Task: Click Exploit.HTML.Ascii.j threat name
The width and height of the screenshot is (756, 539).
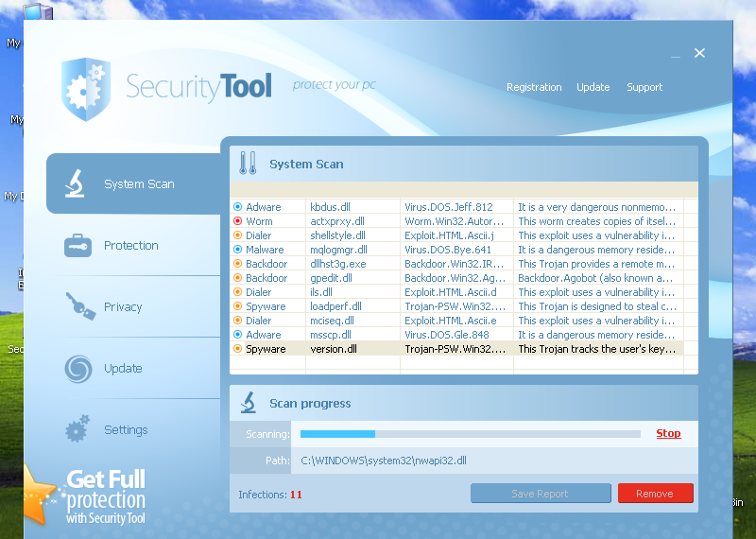Action: [x=450, y=235]
